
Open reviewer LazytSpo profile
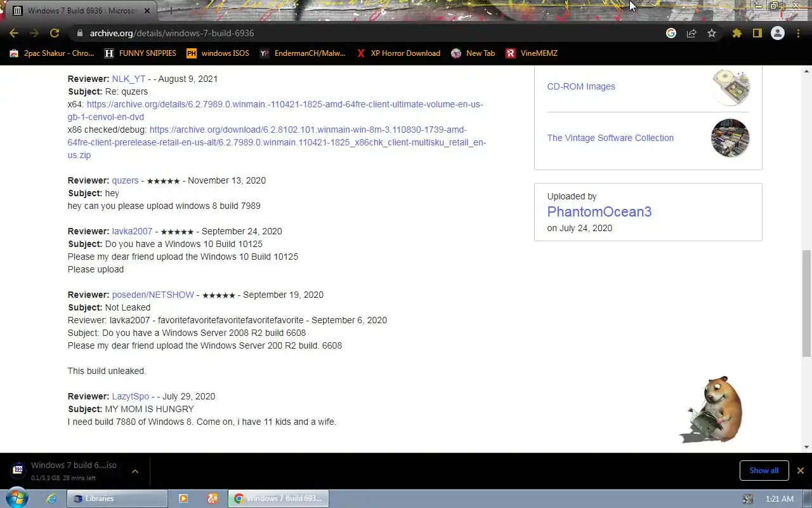tap(131, 396)
